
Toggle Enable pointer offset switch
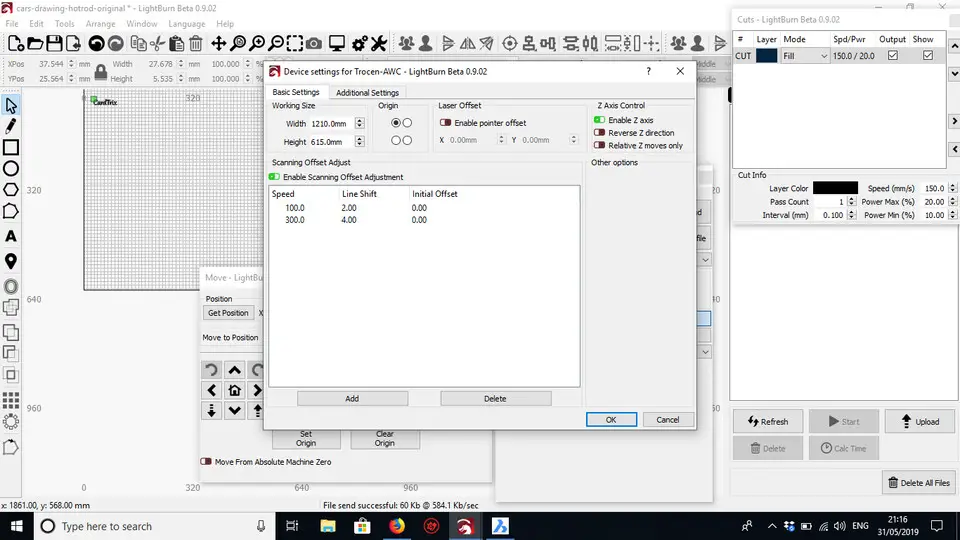tap(446, 122)
